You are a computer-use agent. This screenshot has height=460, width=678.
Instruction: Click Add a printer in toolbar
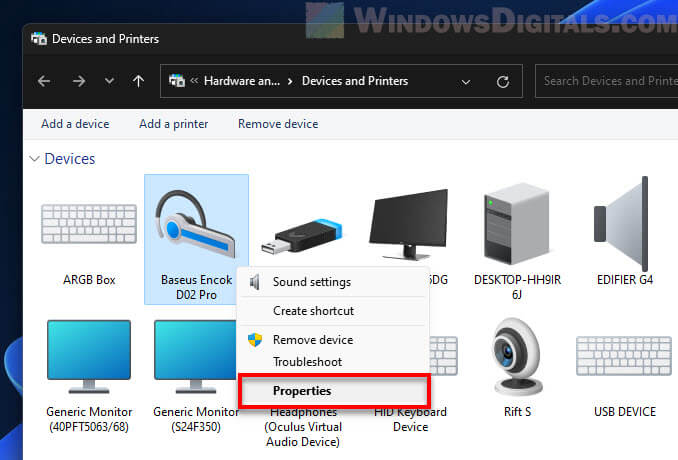coord(173,124)
